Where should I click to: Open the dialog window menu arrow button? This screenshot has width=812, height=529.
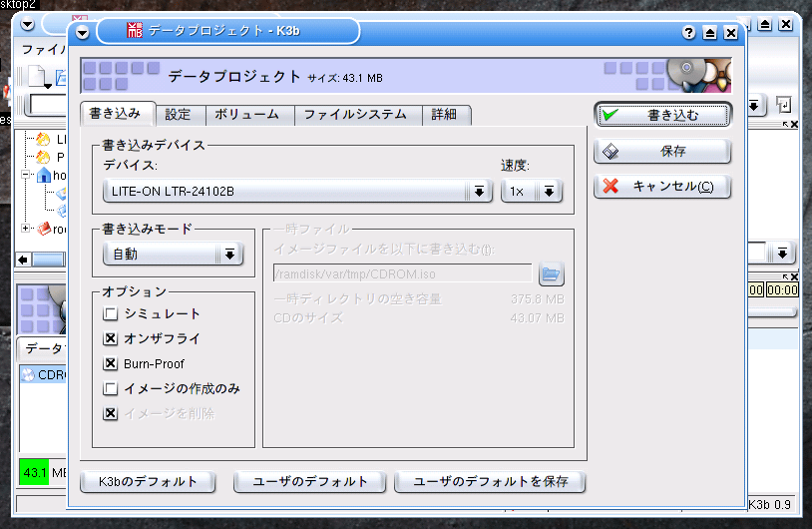[x=83, y=33]
